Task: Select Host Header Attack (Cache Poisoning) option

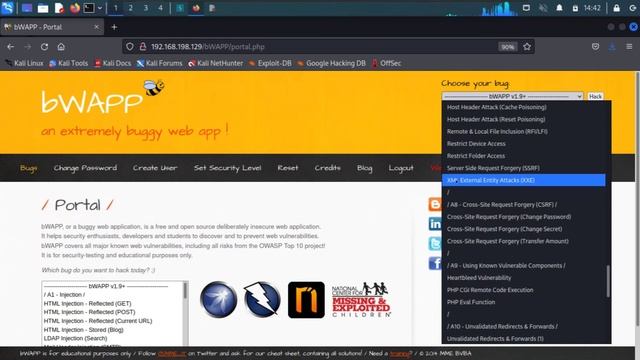Action: (524, 107)
